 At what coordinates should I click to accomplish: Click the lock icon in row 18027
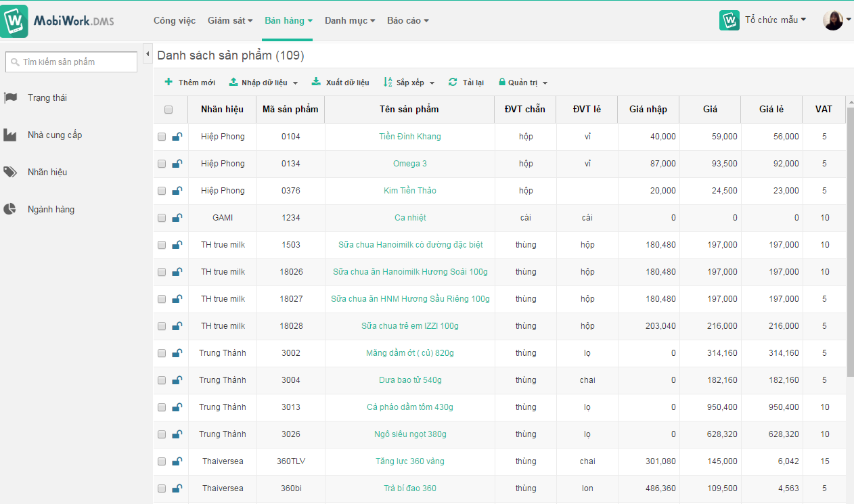177,299
